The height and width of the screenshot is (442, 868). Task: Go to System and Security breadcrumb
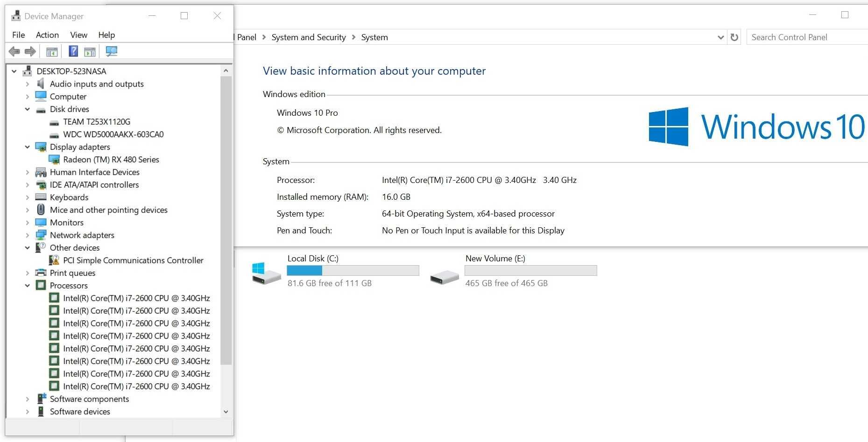click(309, 37)
